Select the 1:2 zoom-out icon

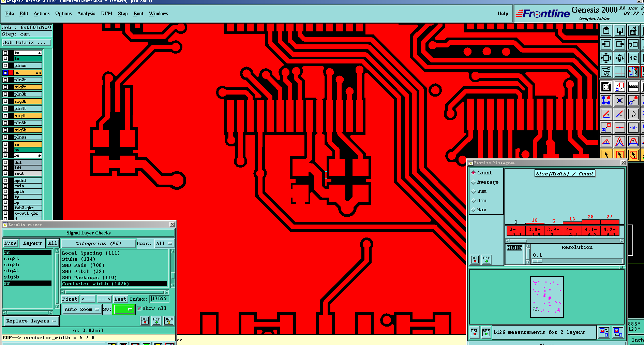point(633,58)
